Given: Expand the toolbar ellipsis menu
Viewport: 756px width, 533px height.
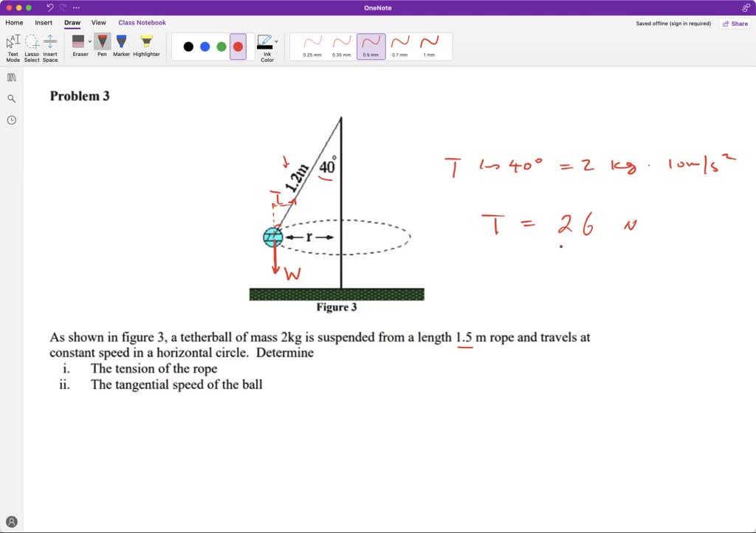Looking at the screenshot, I should point(76,7).
